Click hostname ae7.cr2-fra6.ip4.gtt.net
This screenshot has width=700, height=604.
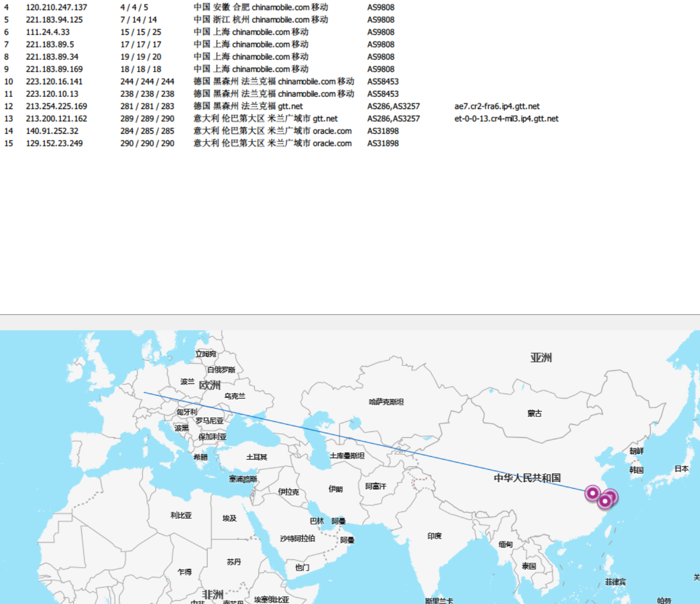(497, 106)
